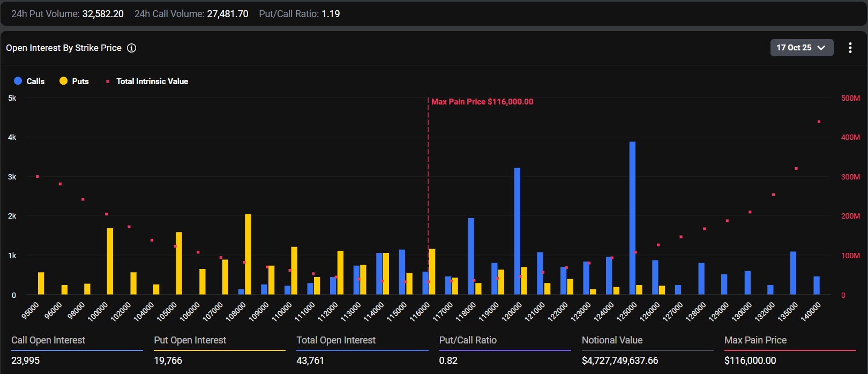Click the Put/Call Ratio 0.82 value
Viewport: 868px width, 374px height.
(x=448, y=361)
